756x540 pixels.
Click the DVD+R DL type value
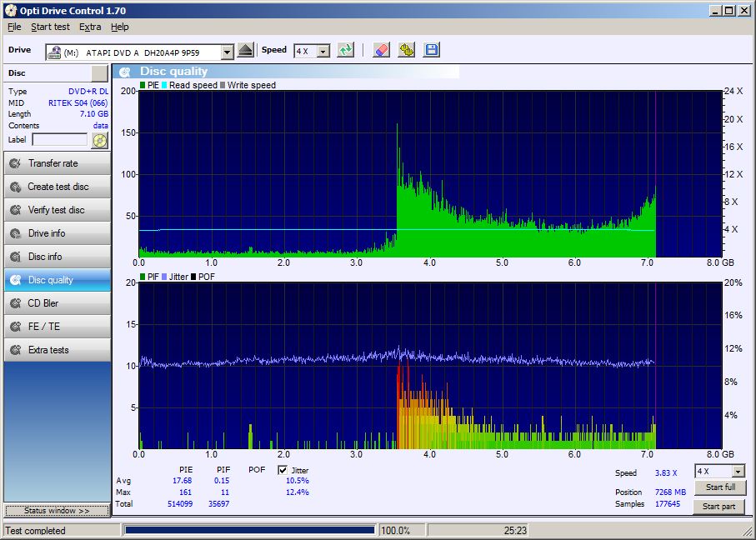[x=88, y=91]
